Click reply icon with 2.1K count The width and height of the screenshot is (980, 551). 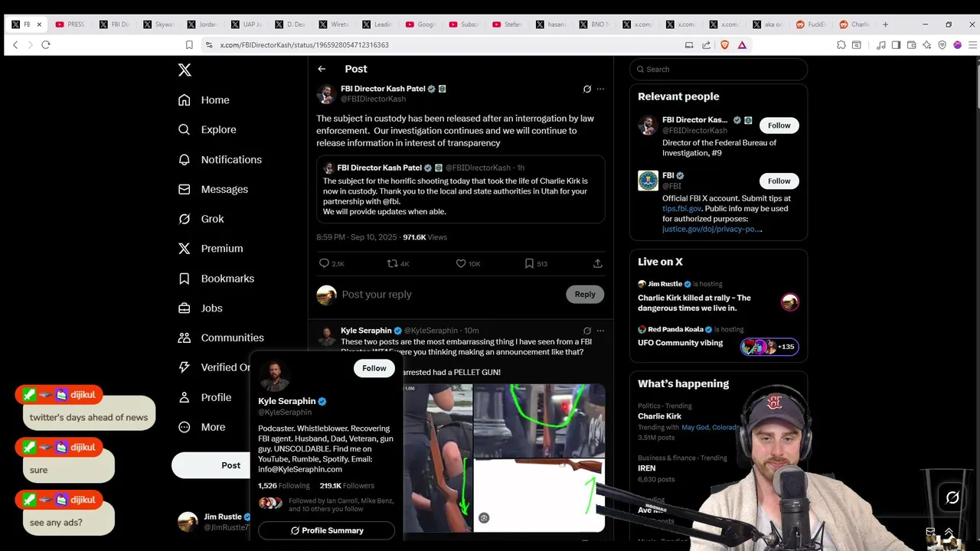coord(332,263)
